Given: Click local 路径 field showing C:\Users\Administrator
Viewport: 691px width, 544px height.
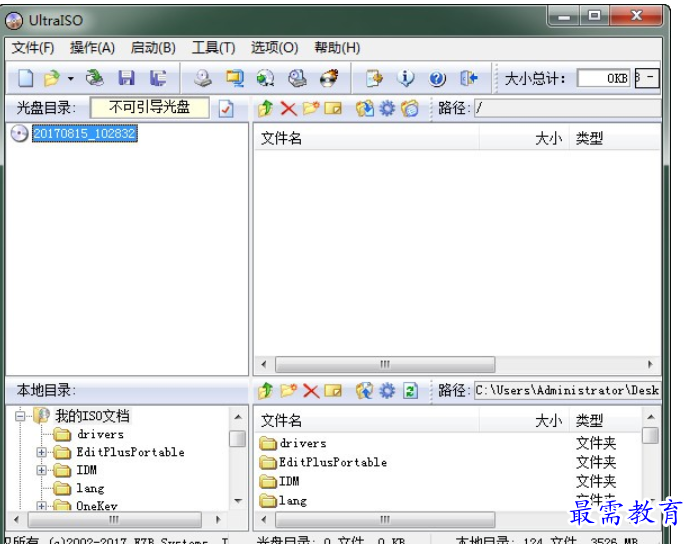Looking at the screenshot, I should [x=567, y=391].
